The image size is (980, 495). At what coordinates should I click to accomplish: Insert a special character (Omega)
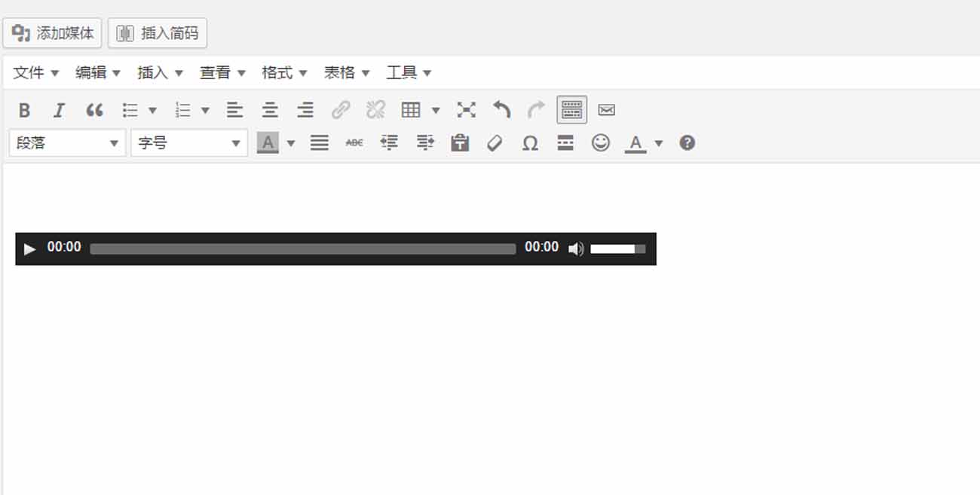click(x=530, y=143)
